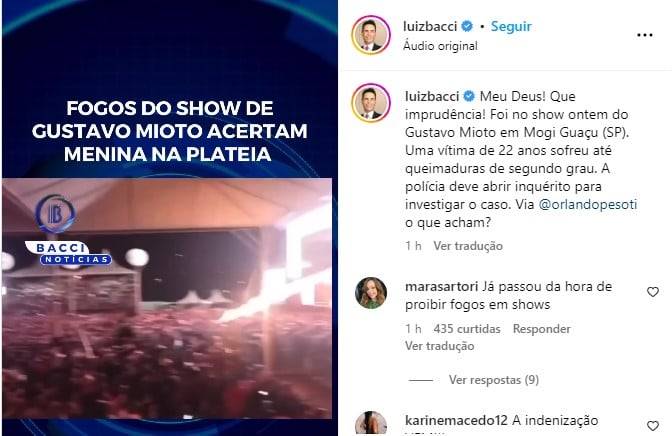
Task: Click the Bacci Notícias logo on video
Action: coord(69,232)
